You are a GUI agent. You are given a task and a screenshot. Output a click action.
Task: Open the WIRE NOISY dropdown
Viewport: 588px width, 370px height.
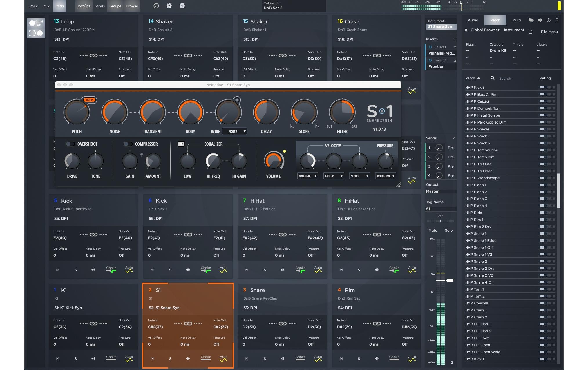[234, 131]
